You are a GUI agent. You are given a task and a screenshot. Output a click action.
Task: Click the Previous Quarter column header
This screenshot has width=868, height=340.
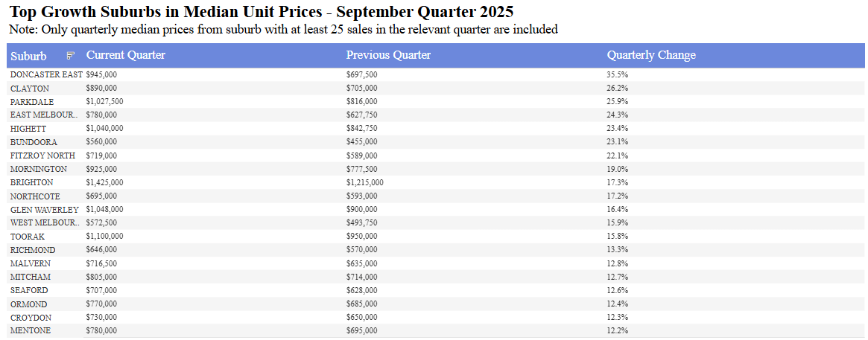388,55
